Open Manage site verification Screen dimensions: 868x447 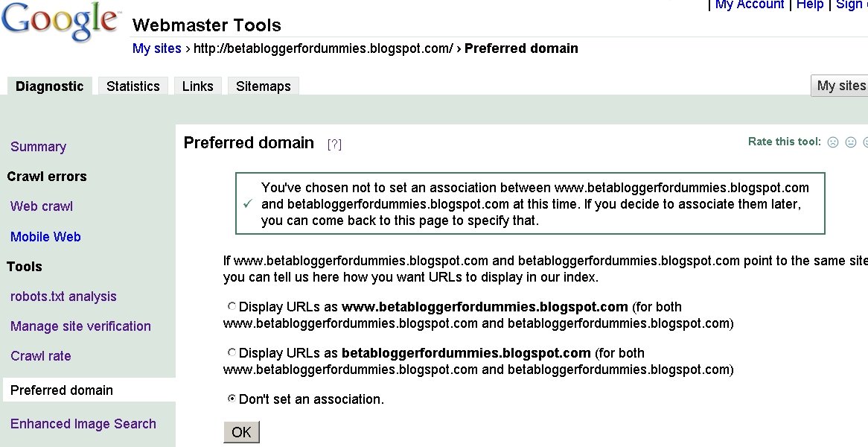80,326
